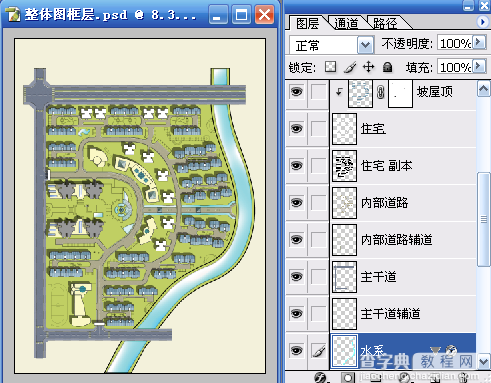Select layer named 坡屋顶

[435, 91]
